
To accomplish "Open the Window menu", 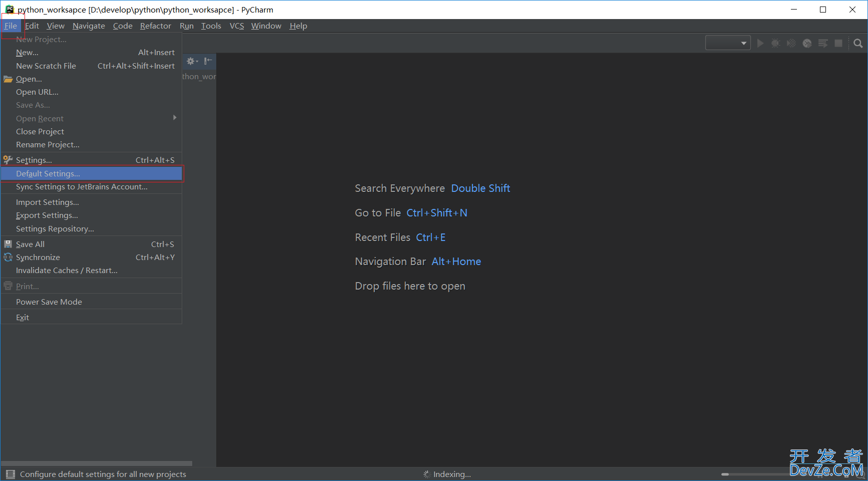I will coord(266,26).
